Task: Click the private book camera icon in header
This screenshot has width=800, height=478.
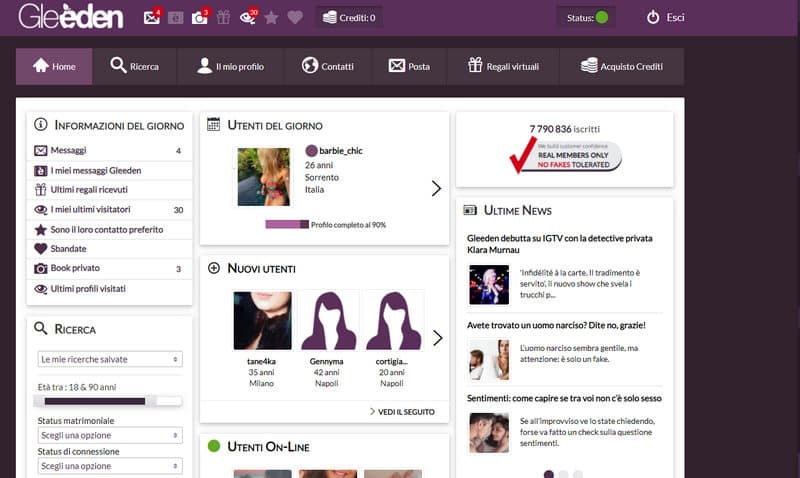Action: 198,17
